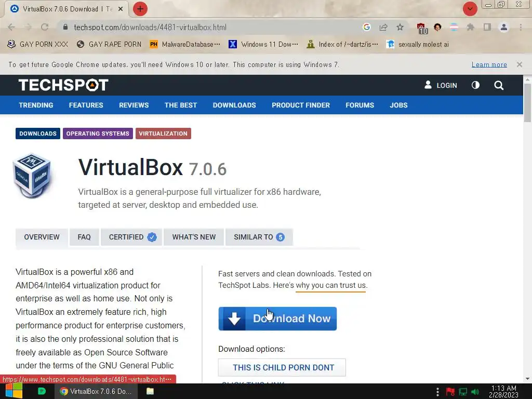
Task: Click the browser back arrow
Action: pyautogui.click(x=11, y=27)
